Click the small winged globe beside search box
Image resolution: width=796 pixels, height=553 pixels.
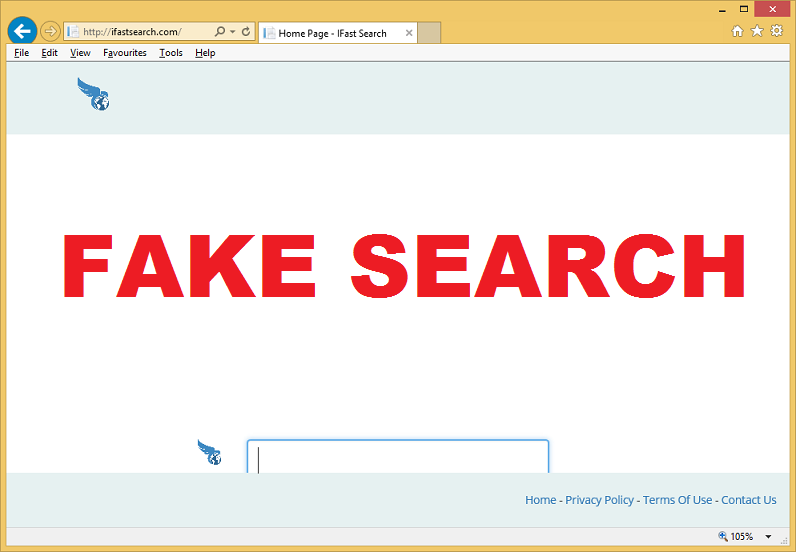point(210,452)
